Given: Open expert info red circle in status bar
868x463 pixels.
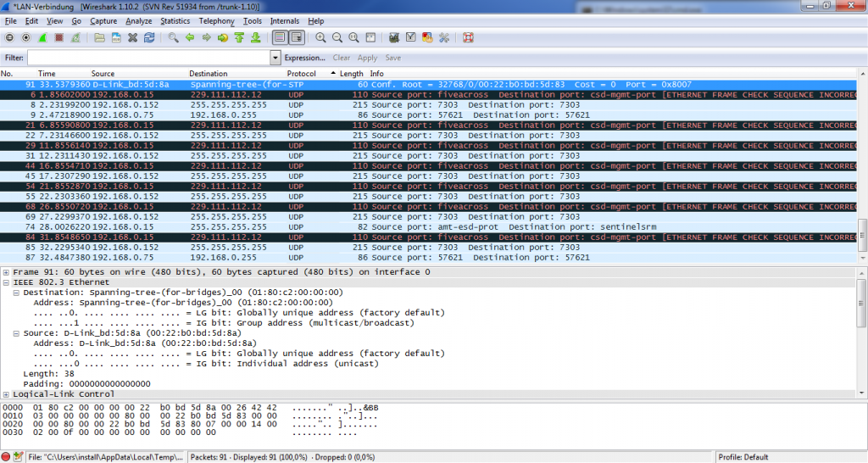Looking at the screenshot, I should pos(6,457).
